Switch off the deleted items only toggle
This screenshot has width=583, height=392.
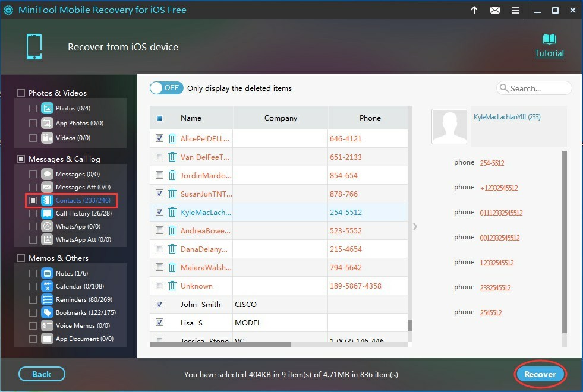coord(166,87)
